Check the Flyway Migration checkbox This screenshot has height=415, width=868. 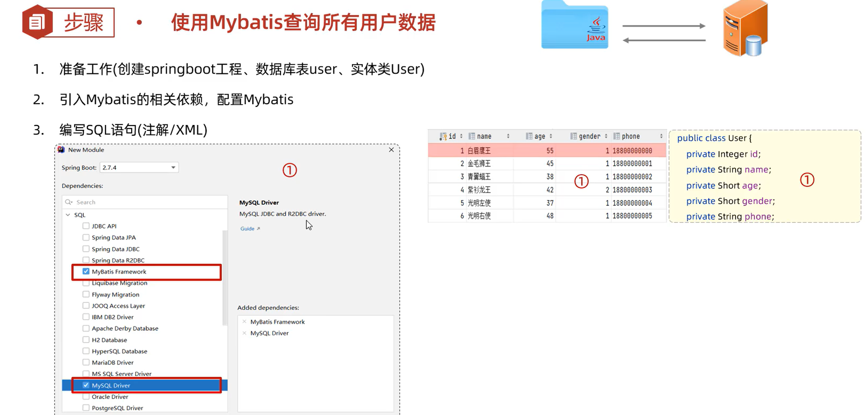(x=86, y=294)
